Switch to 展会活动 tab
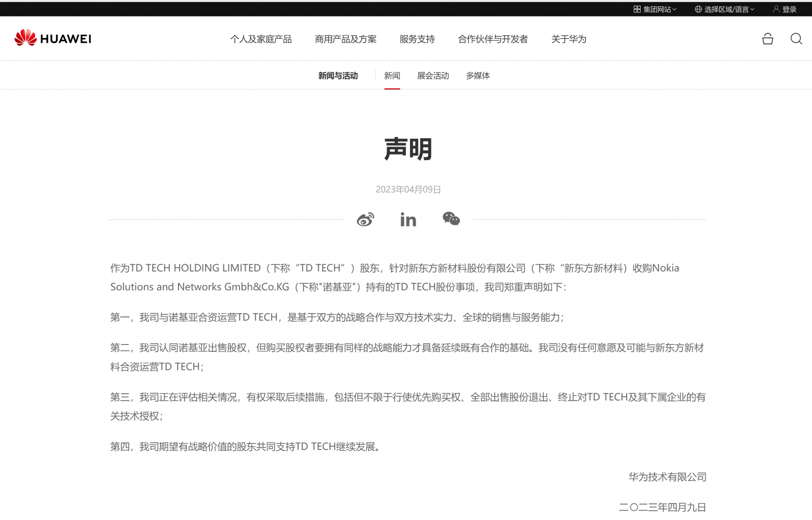The width and height of the screenshot is (812, 520). tap(433, 76)
